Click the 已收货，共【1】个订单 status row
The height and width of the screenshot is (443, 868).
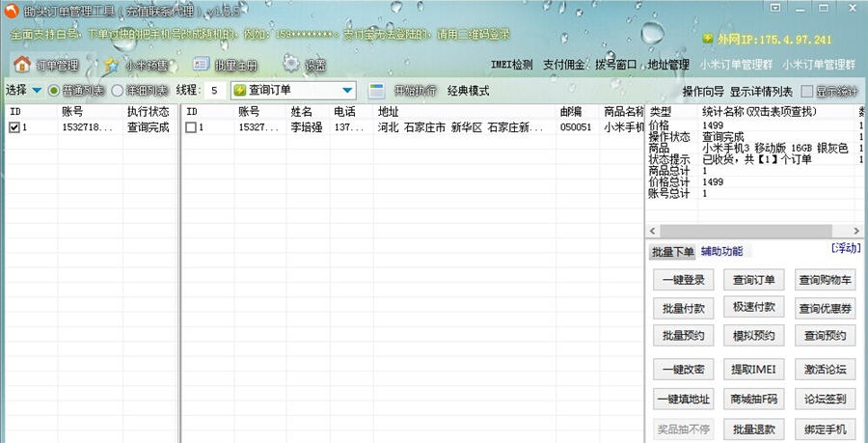click(x=757, y=159)
